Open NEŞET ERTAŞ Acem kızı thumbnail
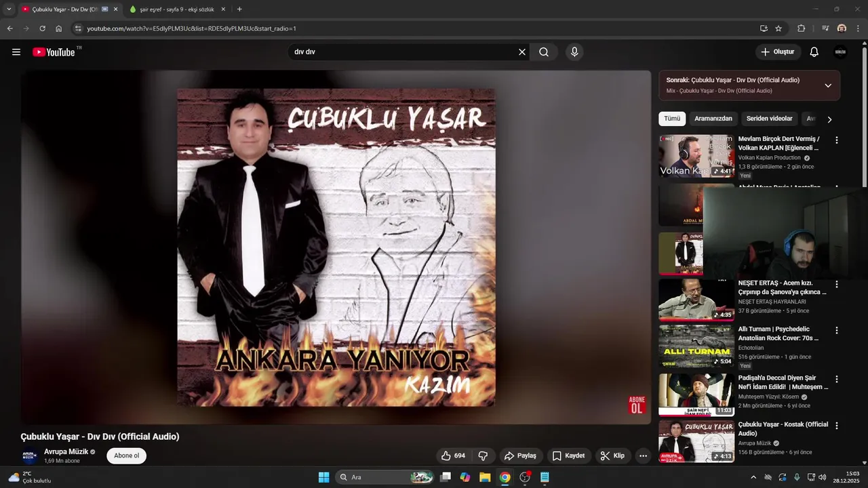The image size is (868, 488). click(x=696, y=300)
